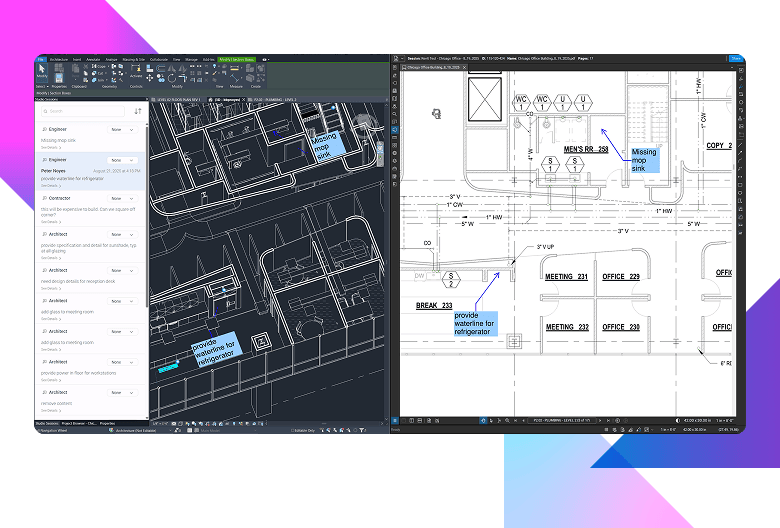The image size is (780, 528).
Task: Open the Annotate ribbon tab
Action: [x=93, y=59]
